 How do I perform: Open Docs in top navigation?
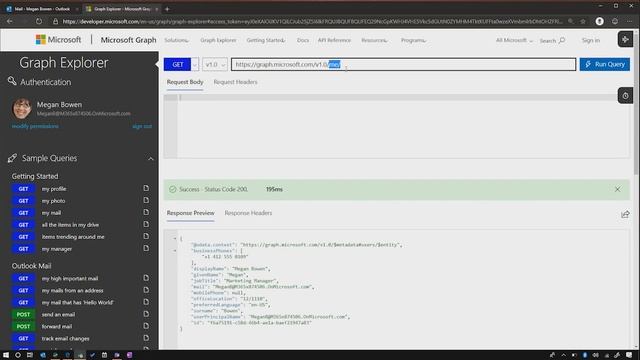pos(303,40)
